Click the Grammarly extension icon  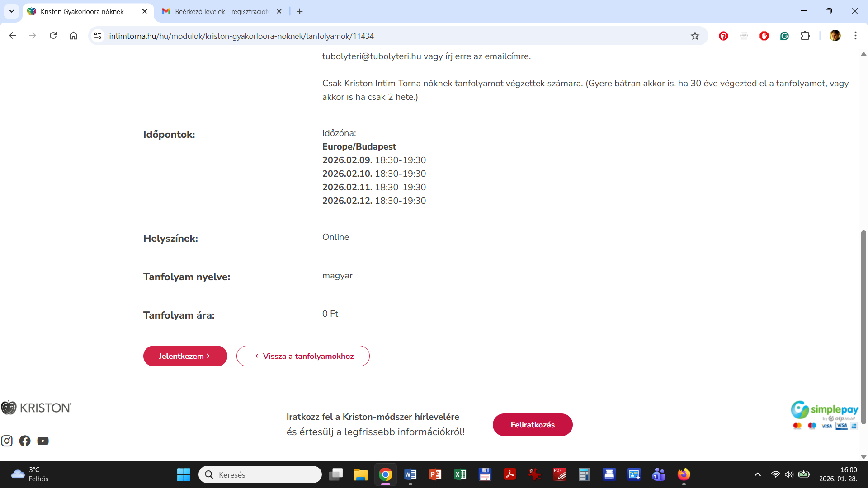[x=784, y=36]
